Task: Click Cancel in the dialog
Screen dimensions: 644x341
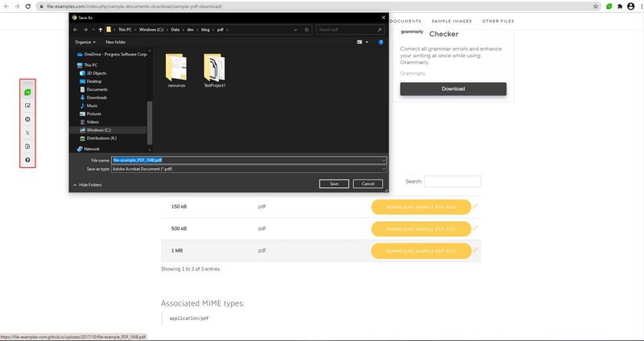Action: (368, 184)
